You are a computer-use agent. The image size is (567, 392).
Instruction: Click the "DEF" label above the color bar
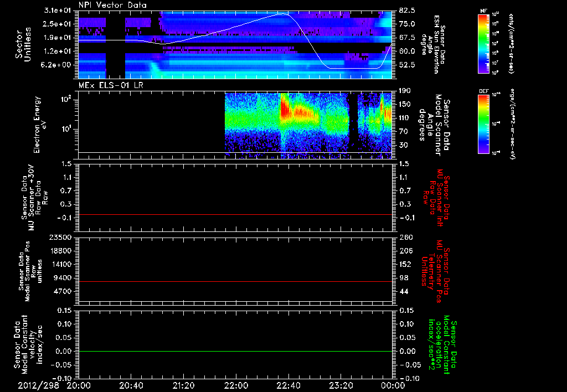click(484, 91)
